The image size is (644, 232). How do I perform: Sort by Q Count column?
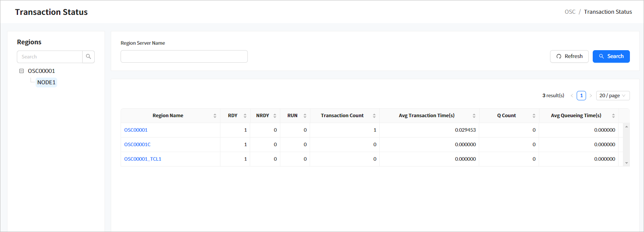pyautogui.click(x=534, y=116)
